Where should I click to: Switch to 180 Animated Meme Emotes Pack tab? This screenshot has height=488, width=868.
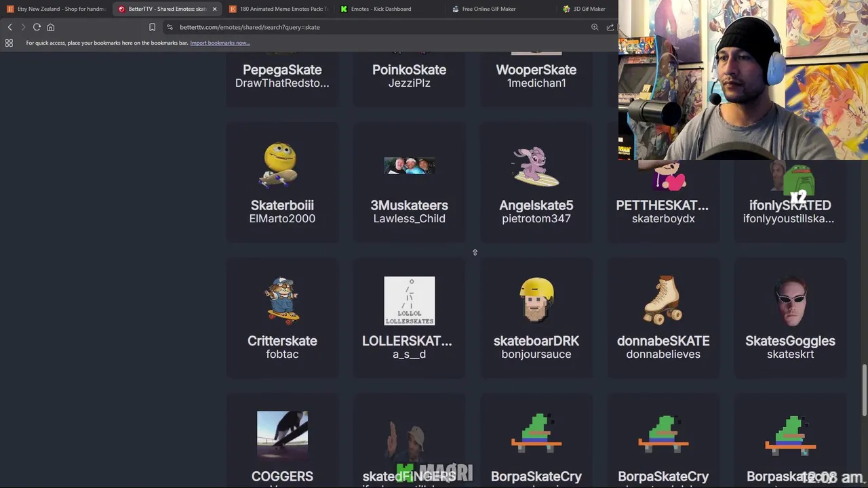(x=279, y=9)
